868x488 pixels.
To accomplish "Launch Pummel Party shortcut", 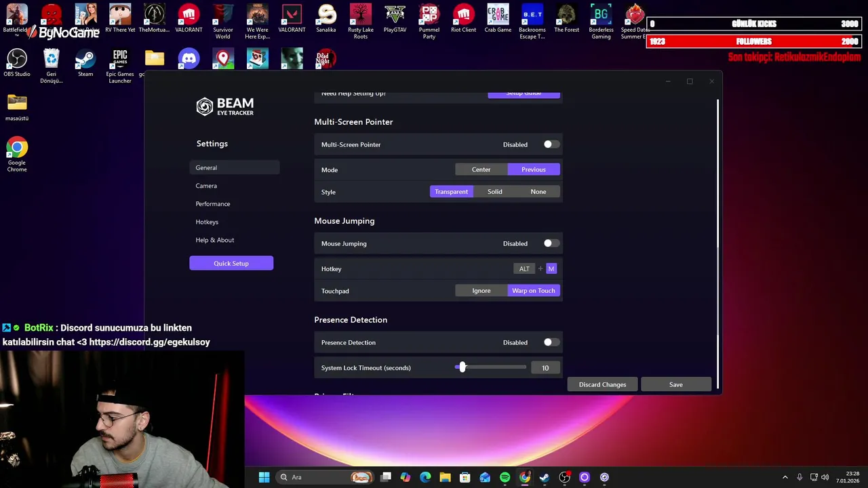I will [x=429, y=22].
